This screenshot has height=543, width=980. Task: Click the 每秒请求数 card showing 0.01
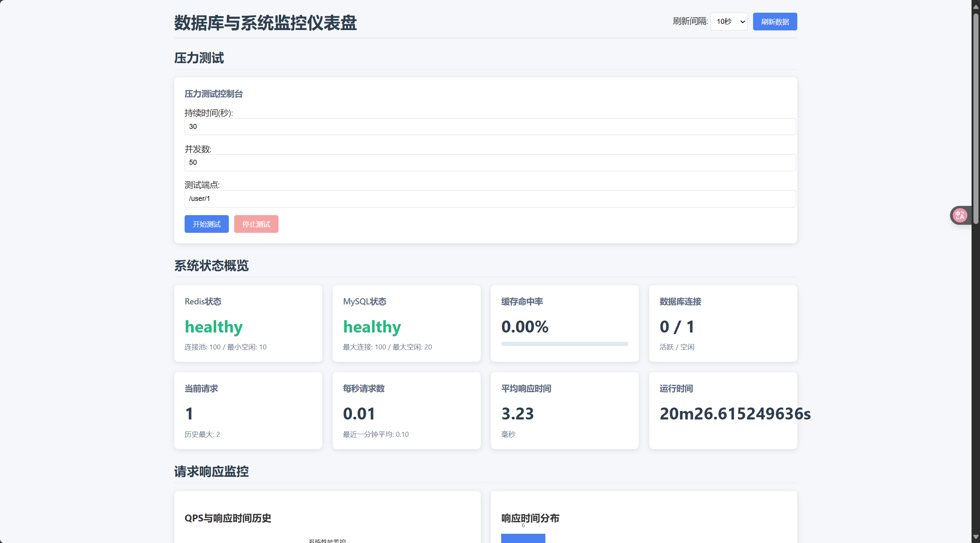pyautogui.click(x=407, y=410)
